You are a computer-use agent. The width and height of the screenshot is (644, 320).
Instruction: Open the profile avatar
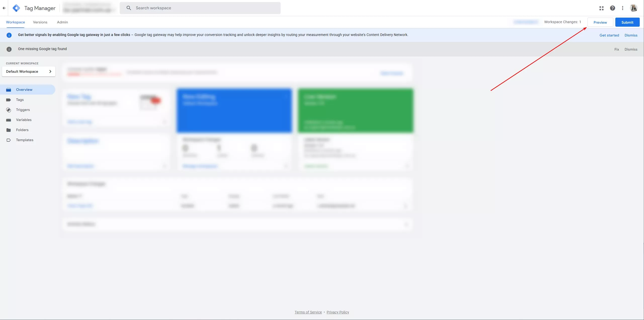[634, 8]
